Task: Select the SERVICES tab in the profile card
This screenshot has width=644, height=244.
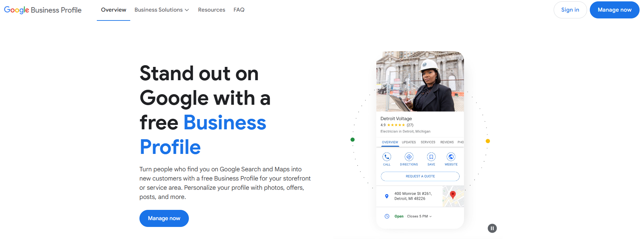Action: [428, 142]
